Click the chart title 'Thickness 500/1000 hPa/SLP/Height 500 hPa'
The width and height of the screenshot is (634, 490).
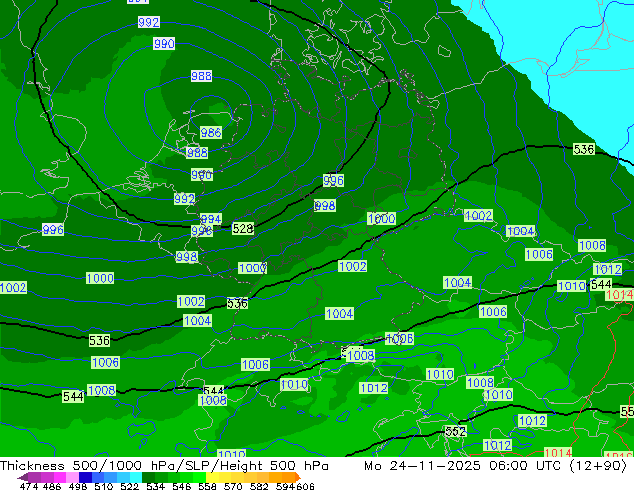point(164,466)
